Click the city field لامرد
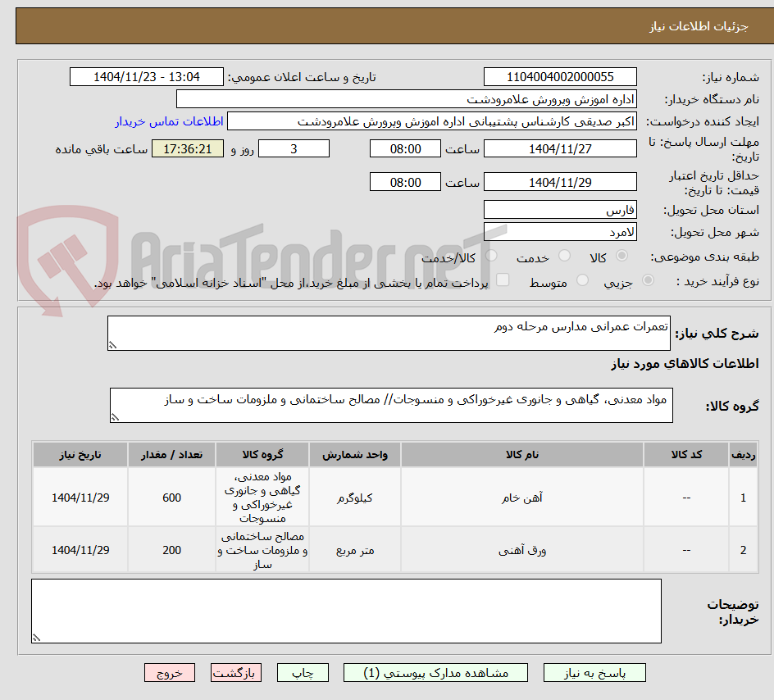 pos(560,232)
